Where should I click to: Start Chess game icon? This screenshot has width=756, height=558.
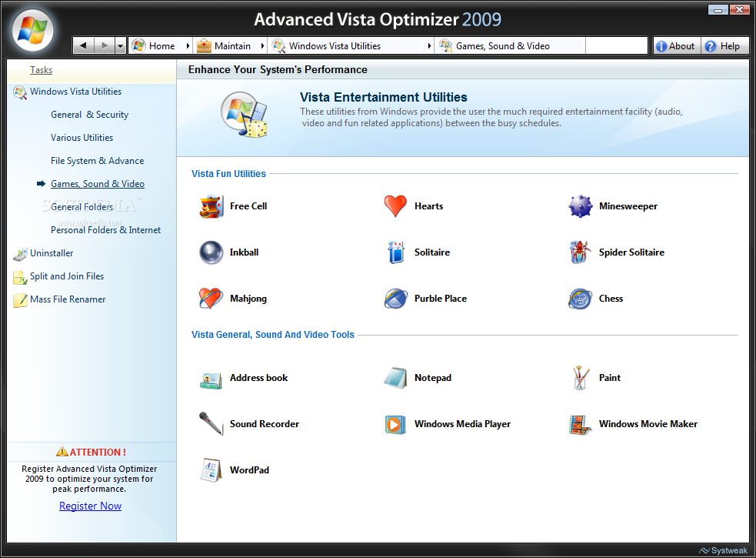coord(580,299)
